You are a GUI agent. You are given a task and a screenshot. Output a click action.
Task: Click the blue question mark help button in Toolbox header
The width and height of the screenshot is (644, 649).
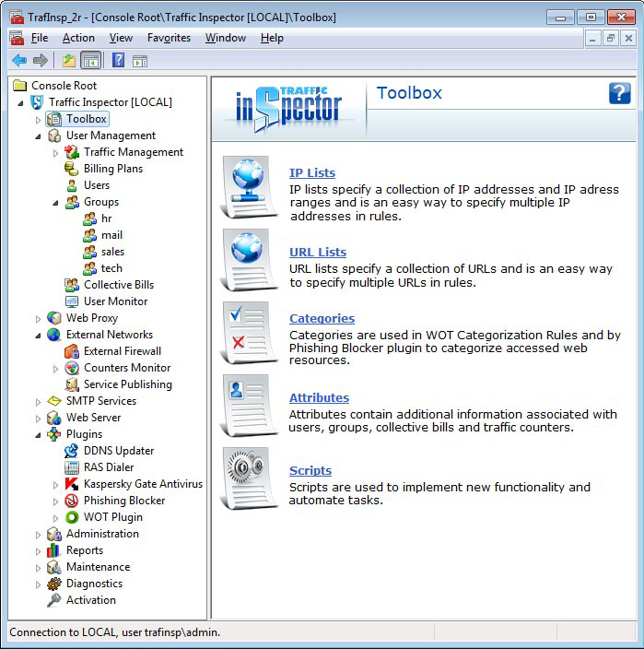coord(619,93)
